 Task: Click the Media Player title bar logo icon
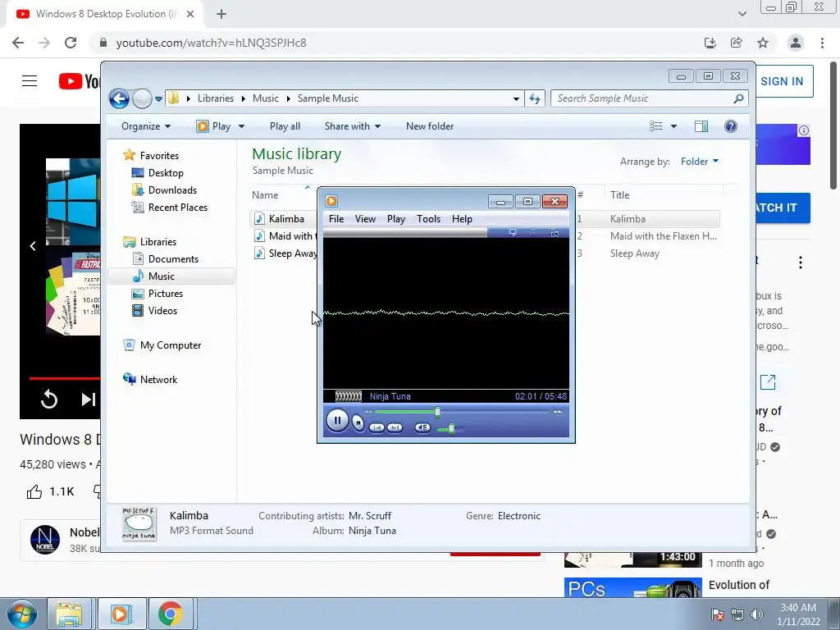pos(331,201)
